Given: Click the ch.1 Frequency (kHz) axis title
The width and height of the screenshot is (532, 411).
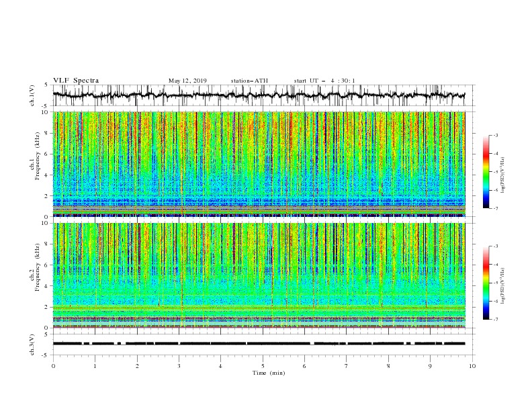Looking at the screenshot, I should 35,154.
